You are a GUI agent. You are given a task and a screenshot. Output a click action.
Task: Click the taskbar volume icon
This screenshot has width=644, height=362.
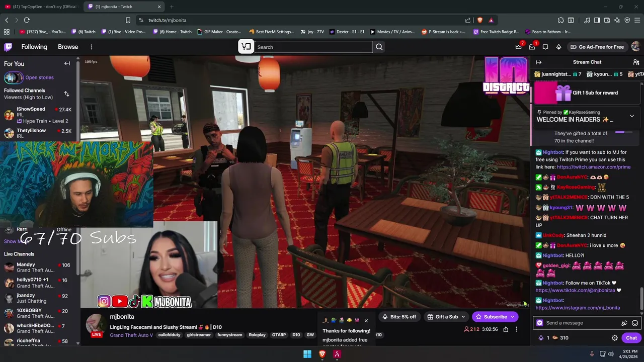[x=611, y=354]
